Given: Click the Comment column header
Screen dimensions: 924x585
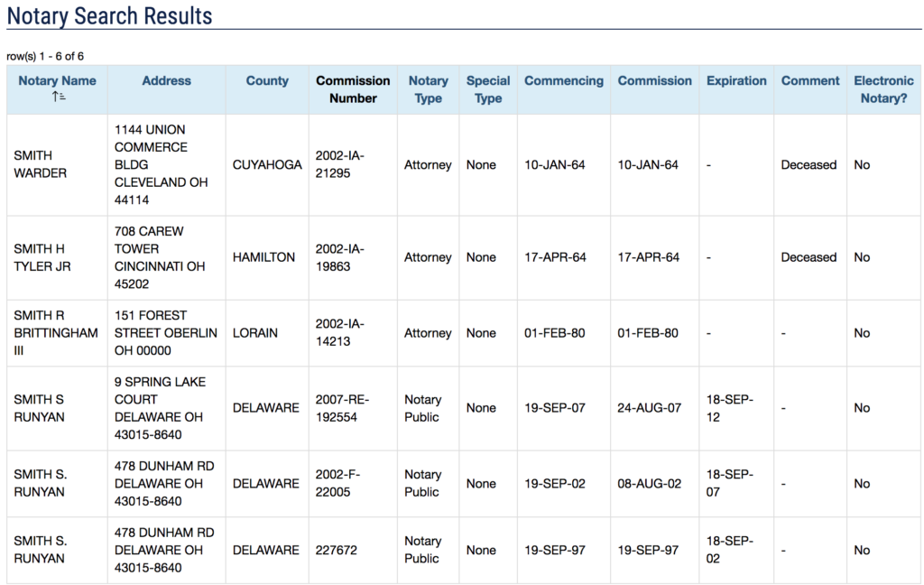Looking at the screenshot, I should point(810,80).
